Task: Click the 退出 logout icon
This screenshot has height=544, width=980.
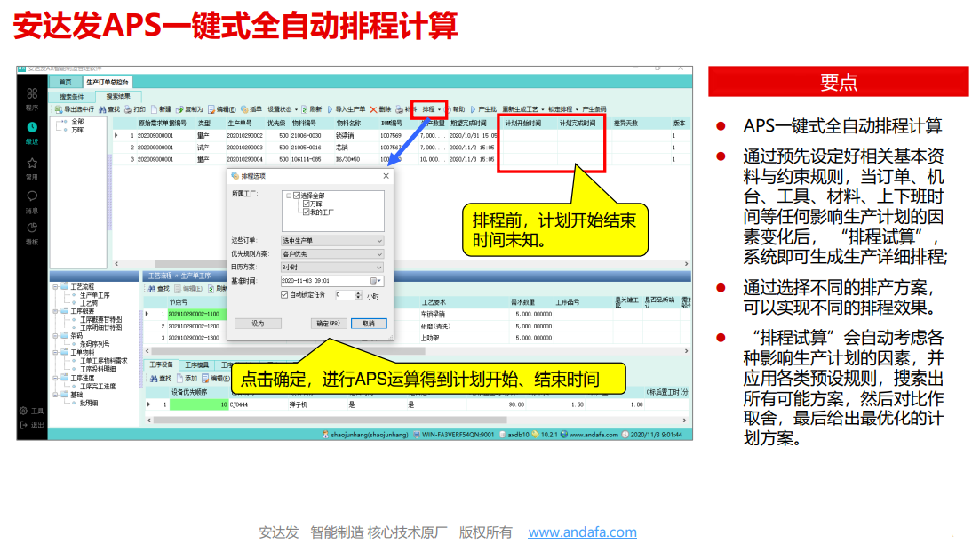Action: (24, 425)
